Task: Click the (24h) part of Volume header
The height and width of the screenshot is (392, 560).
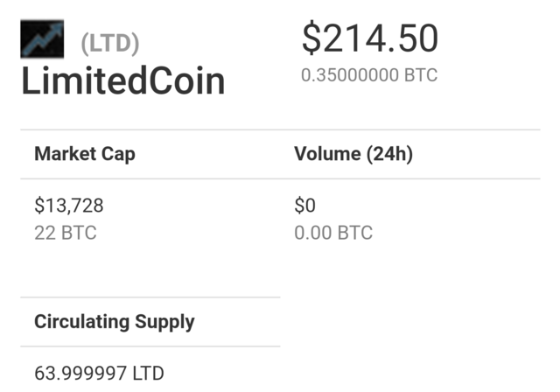Action: (x=389, y=154)
